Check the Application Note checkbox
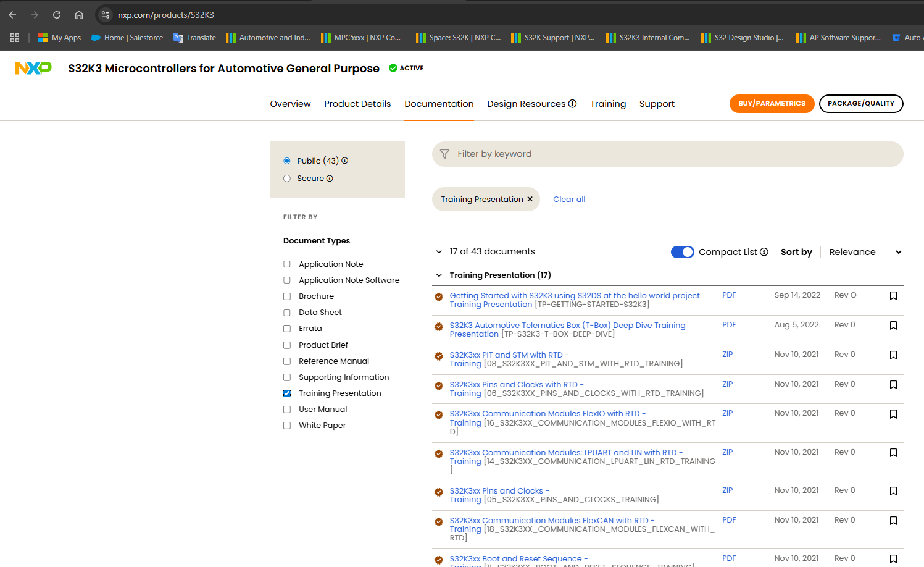Viewport: 924px width, 567px height. [x=287, y=264]
